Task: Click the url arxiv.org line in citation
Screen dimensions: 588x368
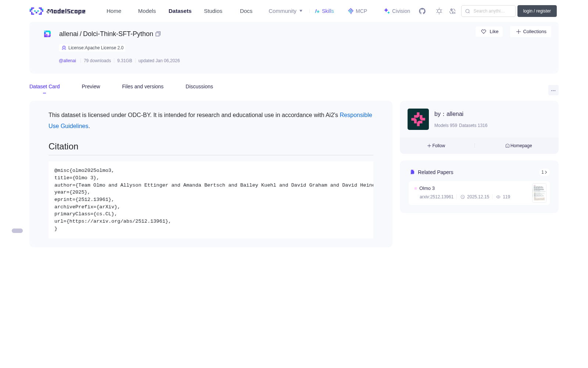Action: [113, 221]
